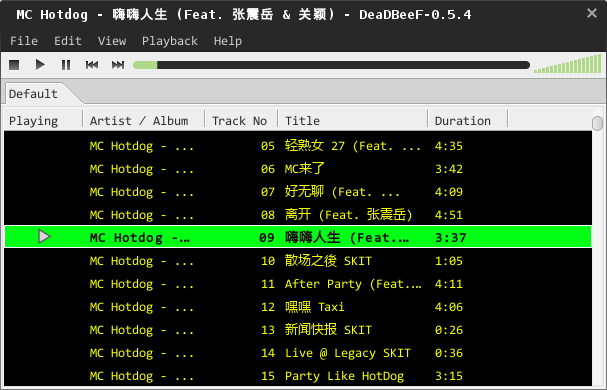Open the Edit menu
Screen dimensions: 607x390
(x=68, y=41)
